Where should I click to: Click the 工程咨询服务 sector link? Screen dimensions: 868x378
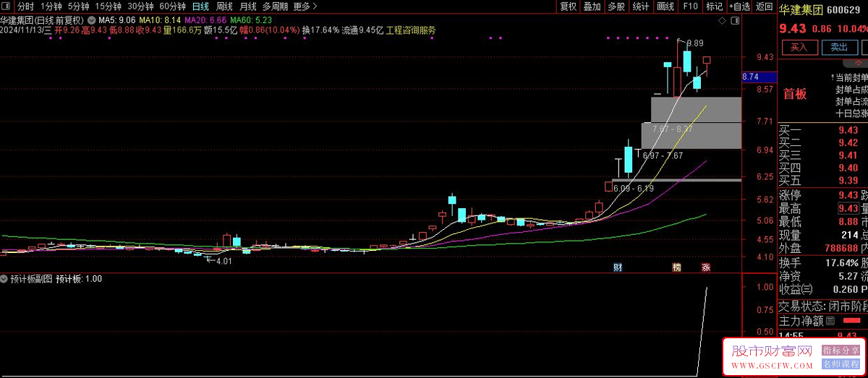[411, 31]
